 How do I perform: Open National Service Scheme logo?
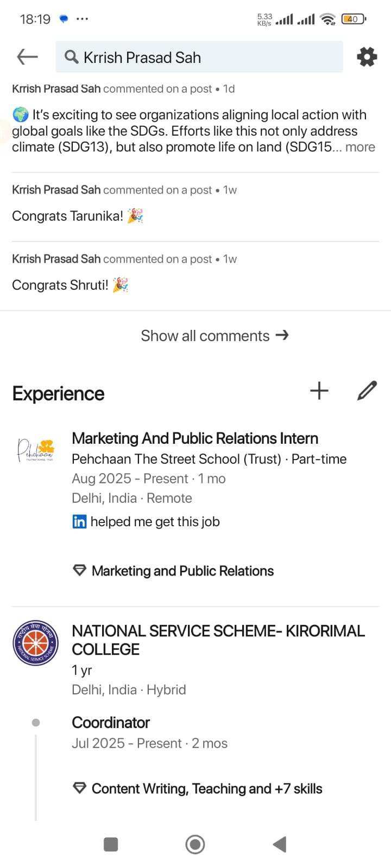click(36, 643)
